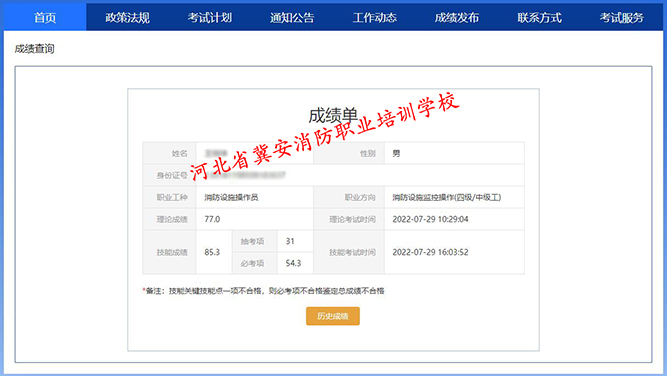Select the 成绩查询 page heading
The width and height of the screenshot is (667, 376).
34,49
